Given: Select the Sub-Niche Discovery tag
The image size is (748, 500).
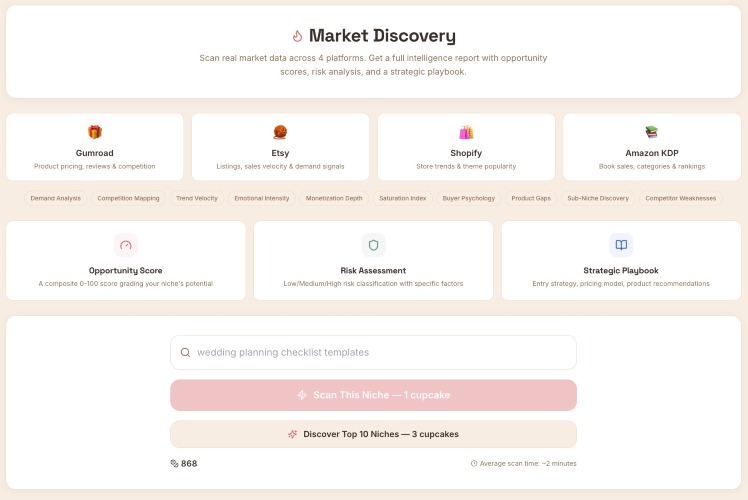Looking at the screenshot, I should tap(598, 198).
